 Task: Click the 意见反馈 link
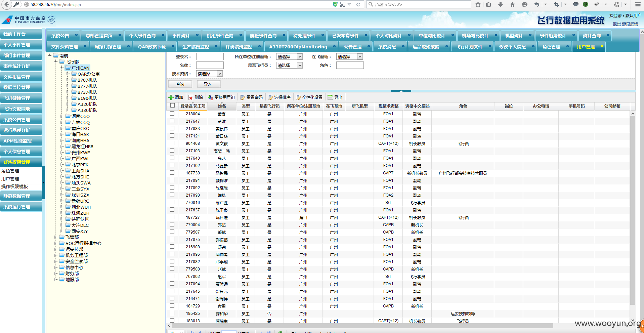[630, 24]
